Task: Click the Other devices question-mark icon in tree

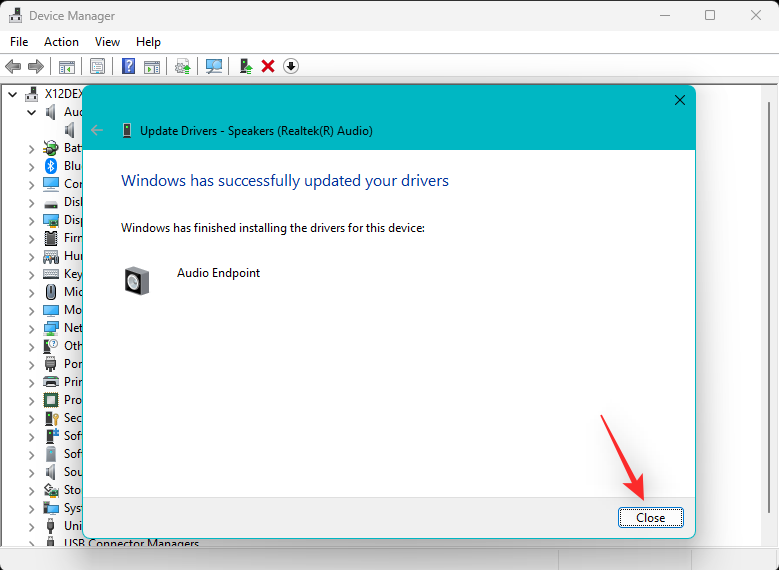Action: (x=51, y=346)
